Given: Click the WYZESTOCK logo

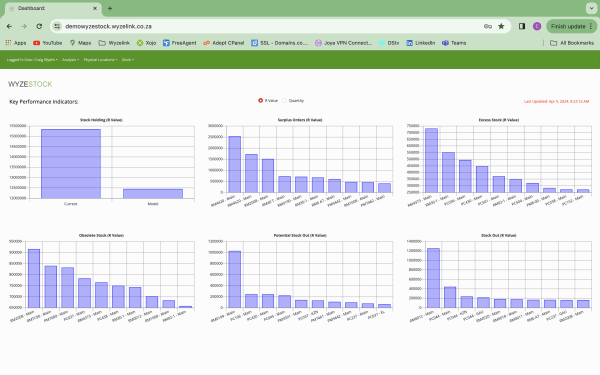Looking at the screenshot, I should tap(30, 84).
